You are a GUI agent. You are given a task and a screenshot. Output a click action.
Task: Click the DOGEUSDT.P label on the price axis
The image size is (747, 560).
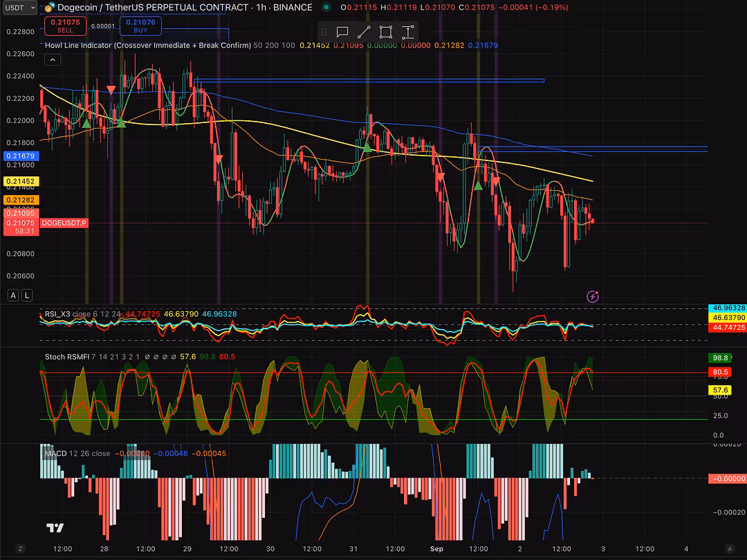64,223
